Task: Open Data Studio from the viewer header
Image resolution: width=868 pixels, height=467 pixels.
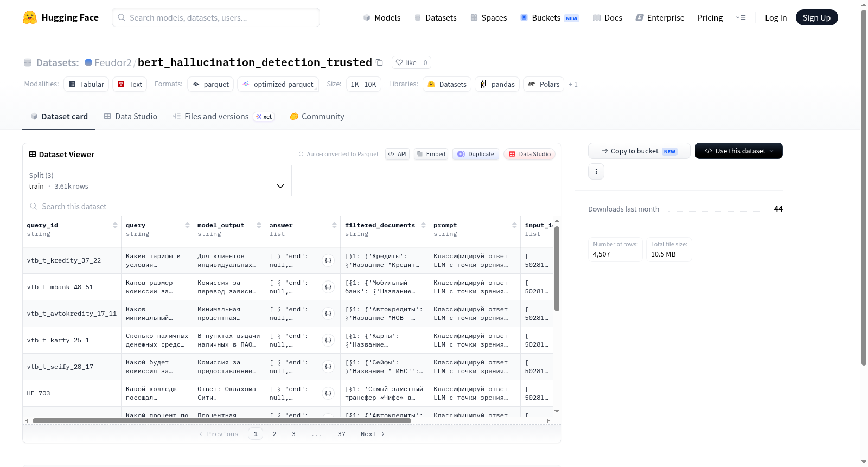Action: click(x=529, y=154)
